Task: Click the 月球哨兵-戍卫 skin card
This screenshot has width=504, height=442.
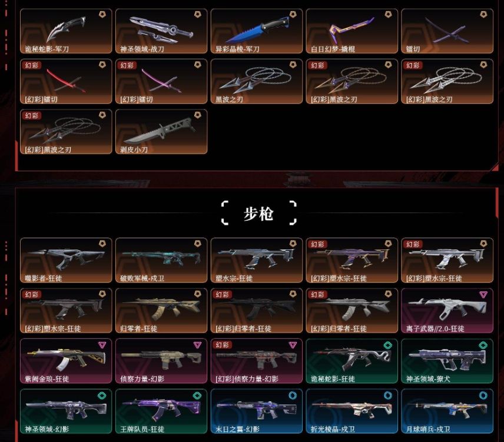Action: [447, 411]
